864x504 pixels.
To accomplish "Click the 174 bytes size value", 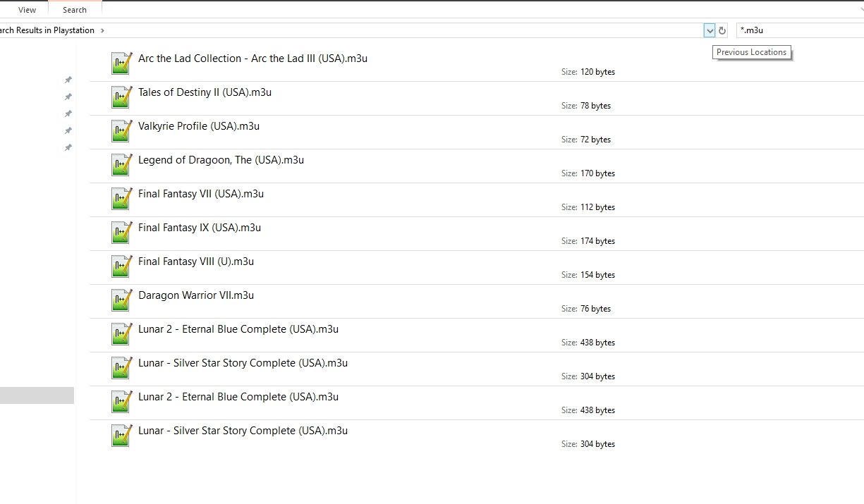I will (597, 241).
